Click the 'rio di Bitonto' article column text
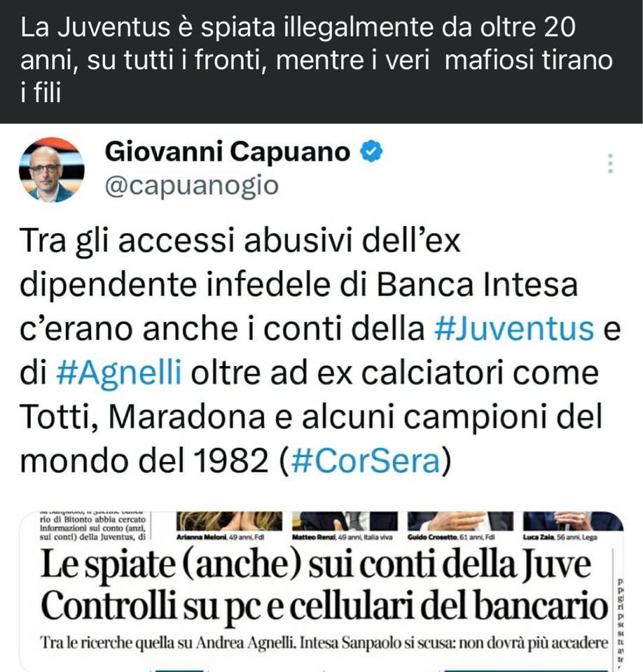 coord(92,526)
